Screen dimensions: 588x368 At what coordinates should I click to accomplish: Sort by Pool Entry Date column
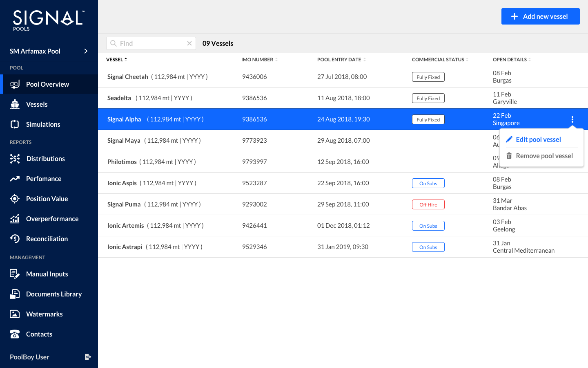341,60
